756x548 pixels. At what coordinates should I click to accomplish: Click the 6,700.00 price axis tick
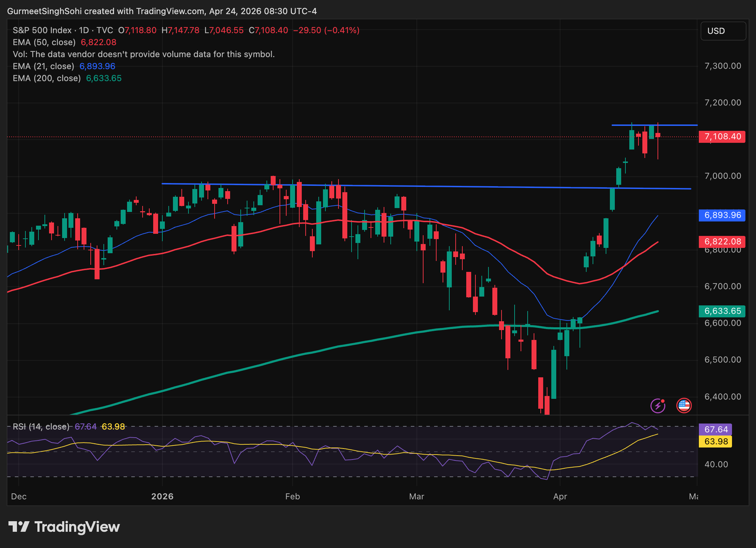[723, 286]
